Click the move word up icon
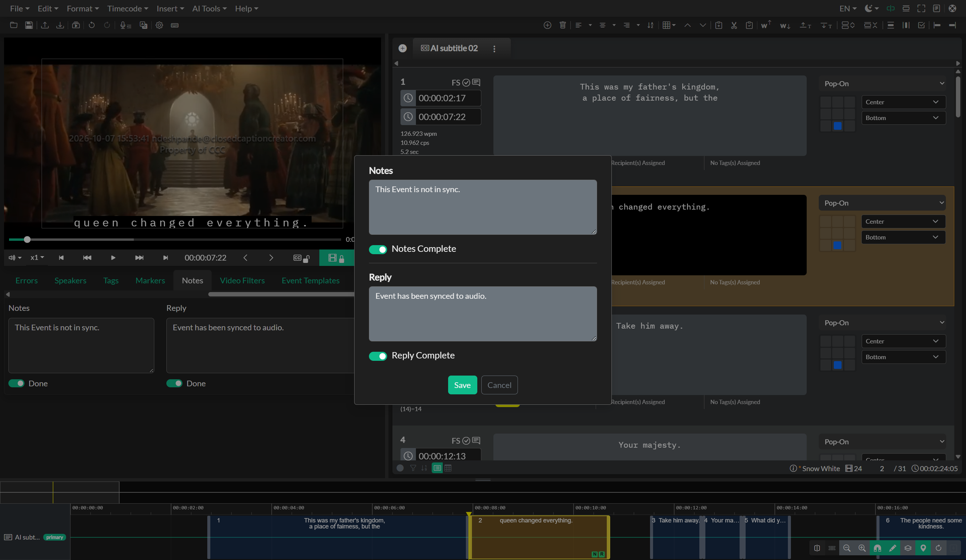 tap(766, 25)
